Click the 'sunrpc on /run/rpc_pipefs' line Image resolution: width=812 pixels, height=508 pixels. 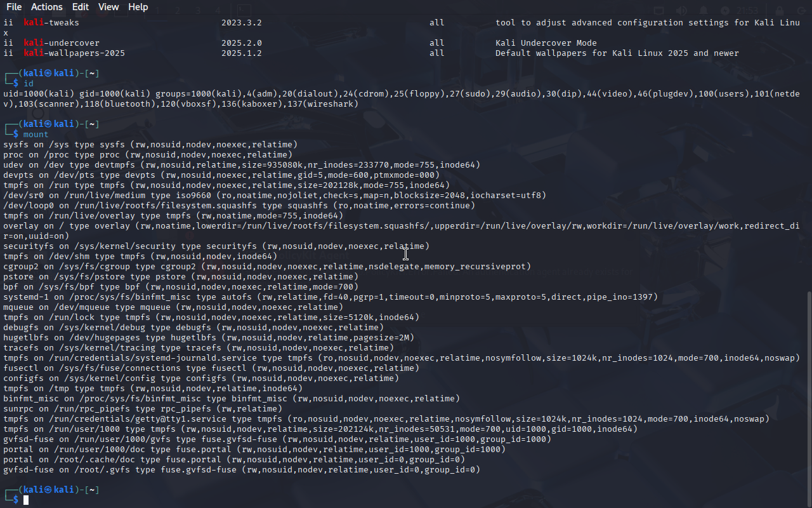pos(143,409)
